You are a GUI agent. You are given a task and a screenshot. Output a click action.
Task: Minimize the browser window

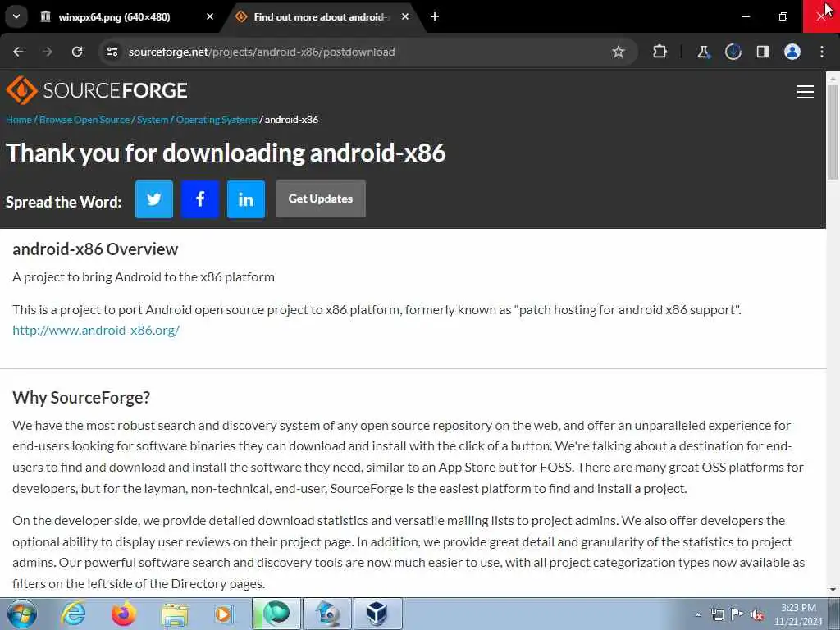coord(745,16)
